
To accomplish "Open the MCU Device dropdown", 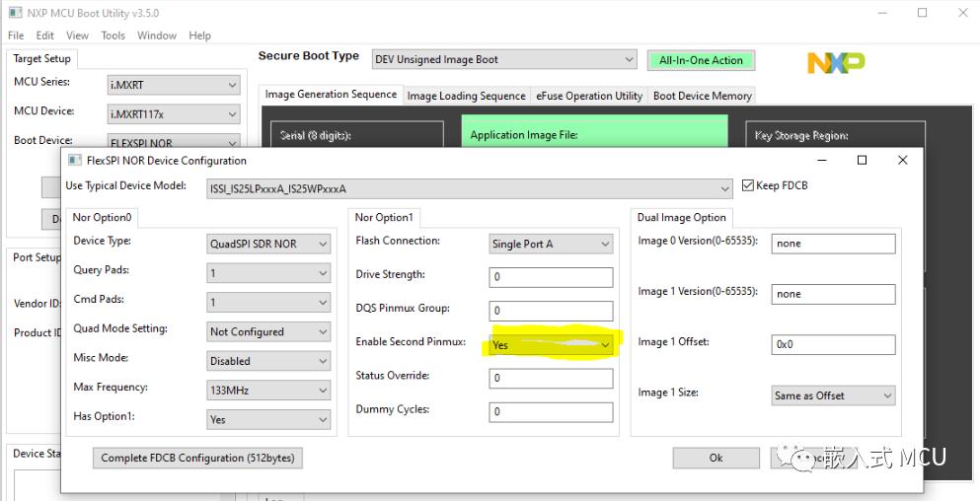I will (x=174, y=114).
